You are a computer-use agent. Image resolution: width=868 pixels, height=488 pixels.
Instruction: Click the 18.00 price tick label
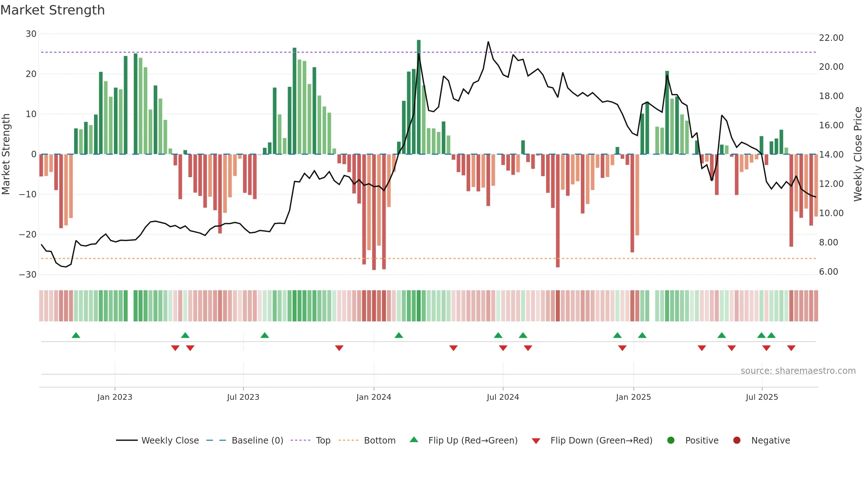(x=831, y=96)
